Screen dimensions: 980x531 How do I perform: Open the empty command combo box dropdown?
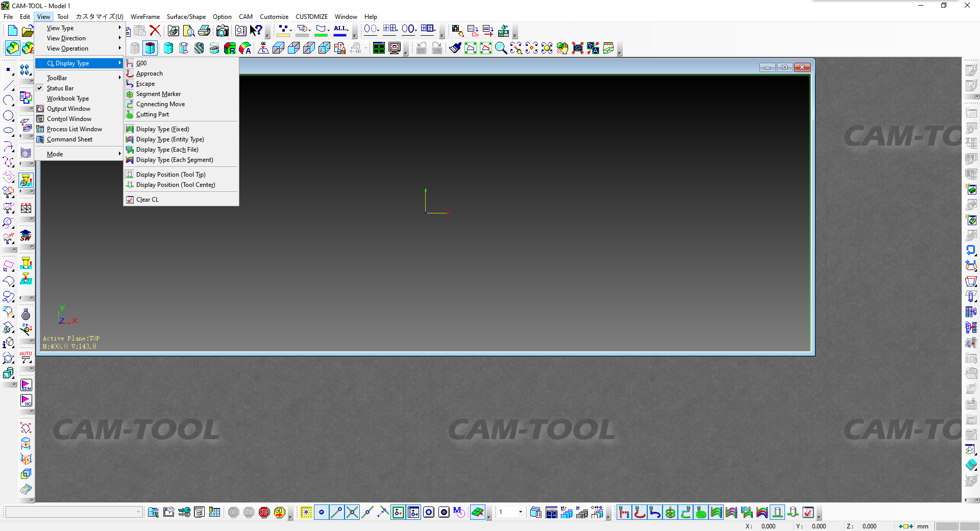click(x=138, y=512)
